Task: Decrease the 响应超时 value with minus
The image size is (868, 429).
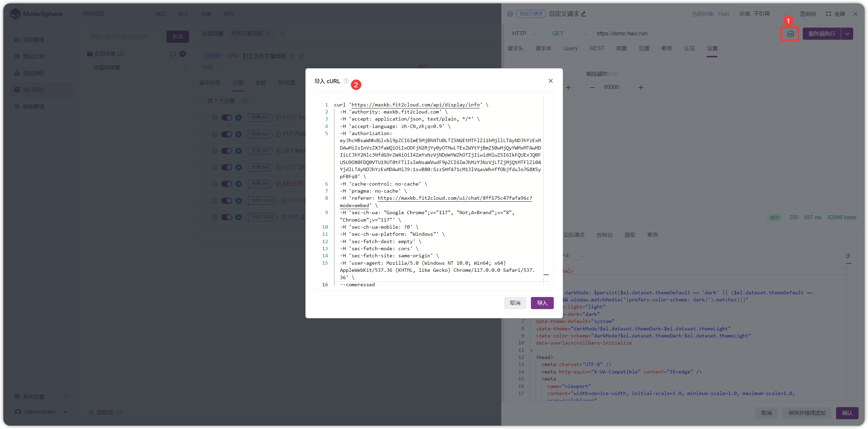Action: click(592, 87)
